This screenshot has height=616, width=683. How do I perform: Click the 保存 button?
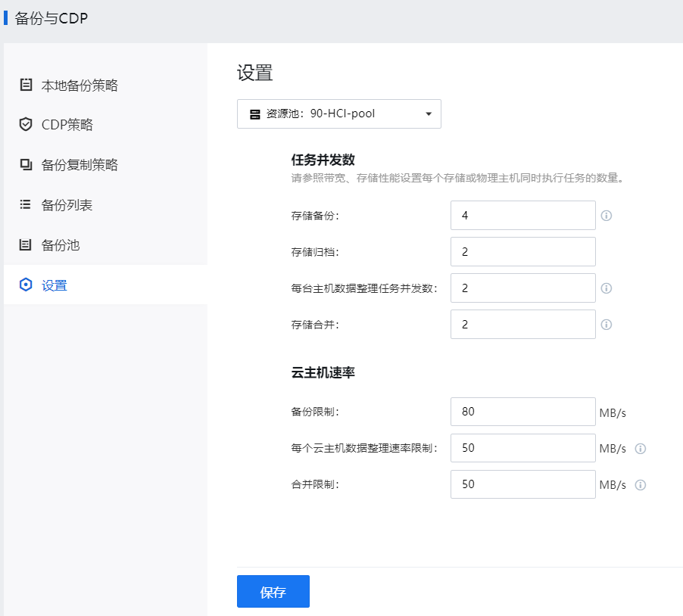click(273, 592)
